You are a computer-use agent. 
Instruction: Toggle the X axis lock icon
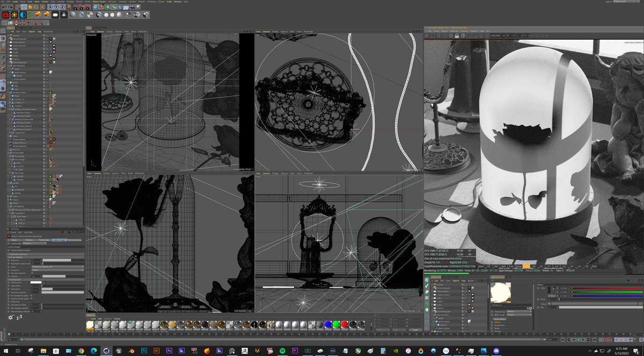tap(50, 7)
